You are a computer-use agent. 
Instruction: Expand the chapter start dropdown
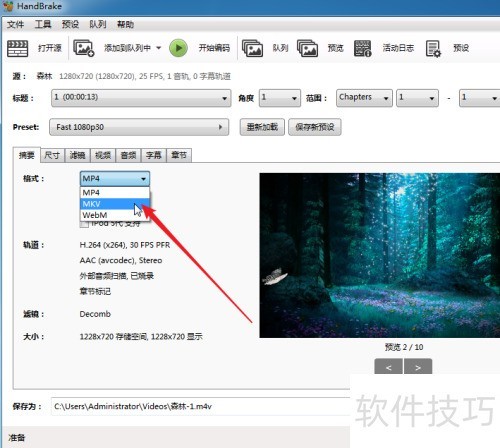(417, 98)
